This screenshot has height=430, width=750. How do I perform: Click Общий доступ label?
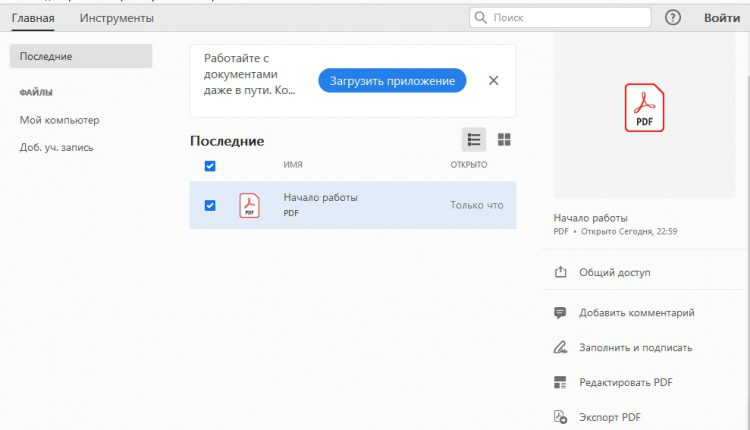[x=615, y=272]
